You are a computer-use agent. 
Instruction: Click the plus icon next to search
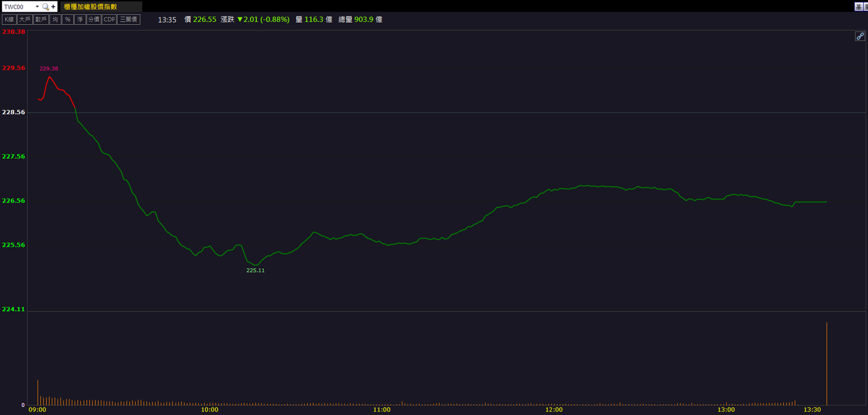(x=54, y=7)
